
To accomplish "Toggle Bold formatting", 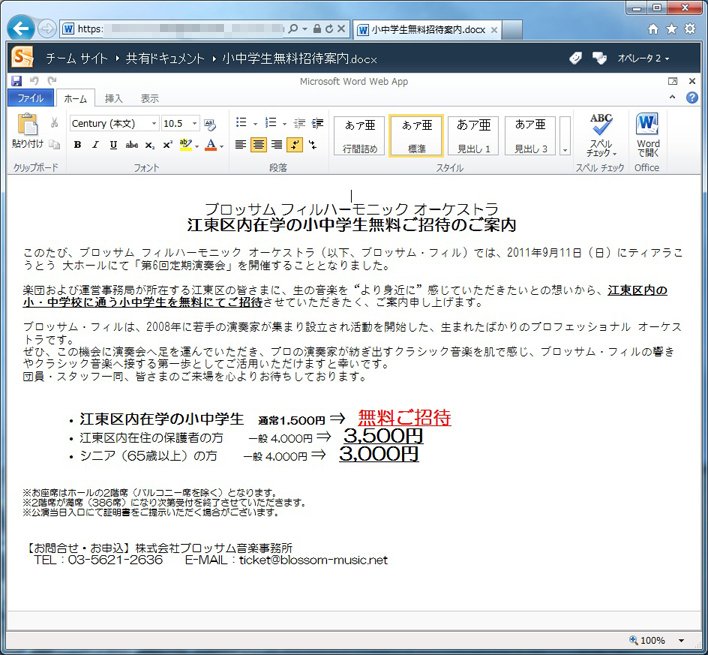I will click(78, 145).
